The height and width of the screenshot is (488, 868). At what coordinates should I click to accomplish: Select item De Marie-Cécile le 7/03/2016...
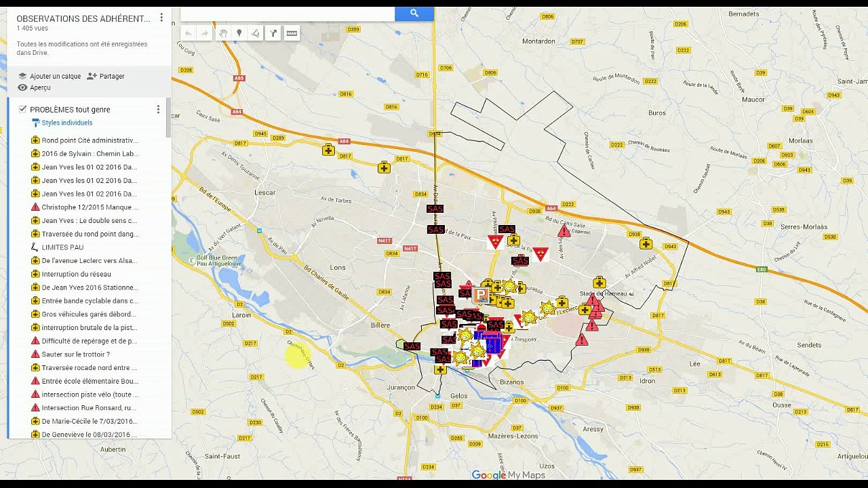89,422
